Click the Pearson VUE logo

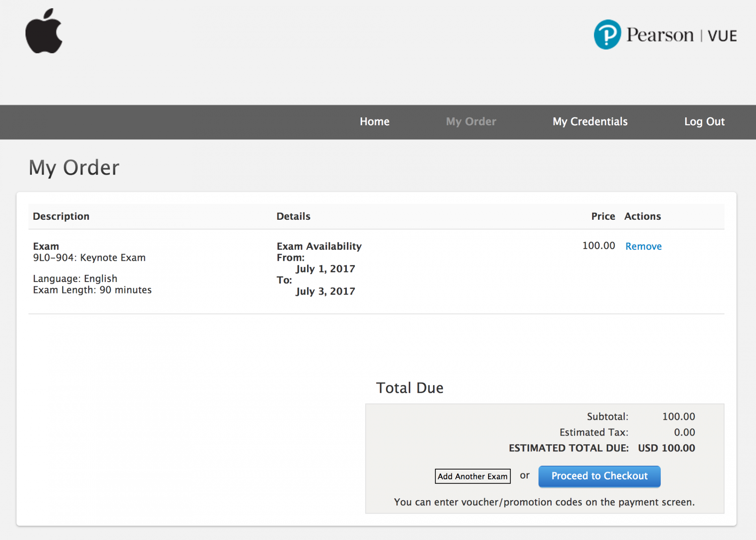(x=665, y=35)
